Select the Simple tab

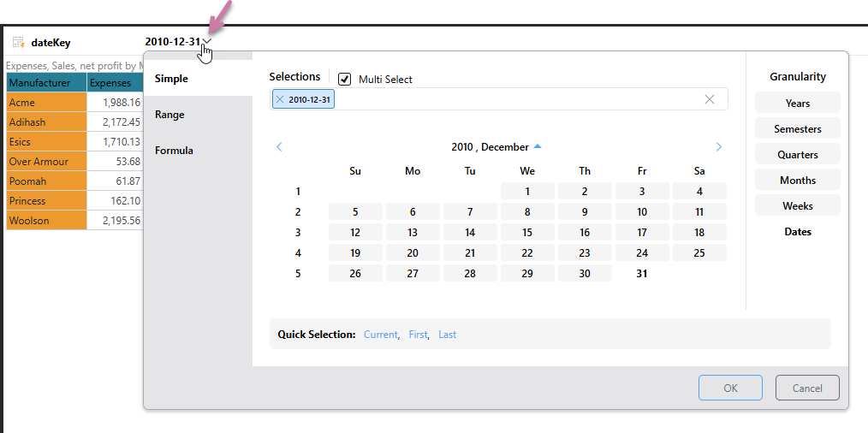pos(171,79)
